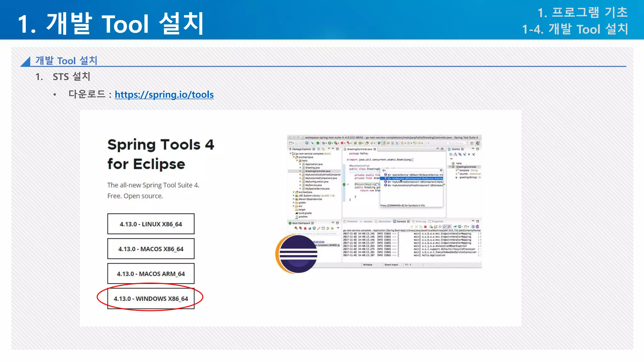Click the 'STS 설치' list item text
644x362 pixels.
72,76
